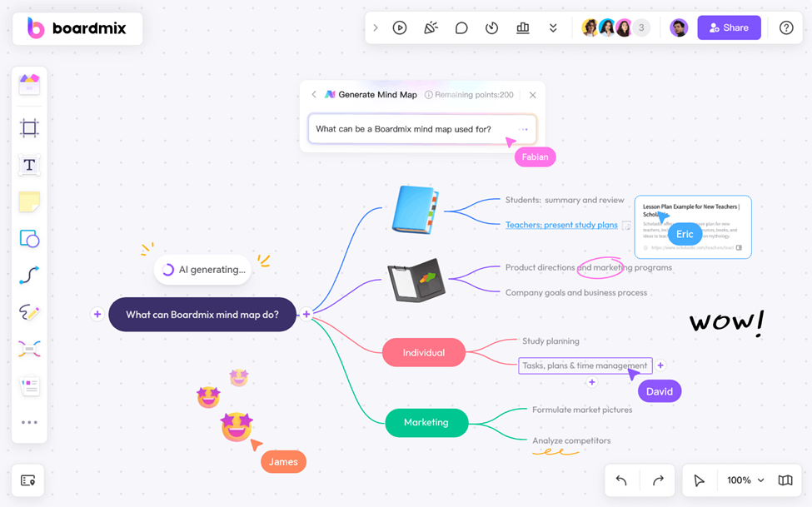
Task: Open the countdown timer tool
Action: pyautogui.click(x=491, y=27)
